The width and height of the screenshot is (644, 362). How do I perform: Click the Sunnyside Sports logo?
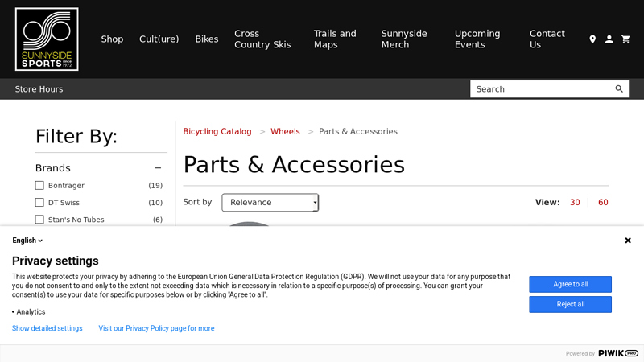(x=47, y=39)
